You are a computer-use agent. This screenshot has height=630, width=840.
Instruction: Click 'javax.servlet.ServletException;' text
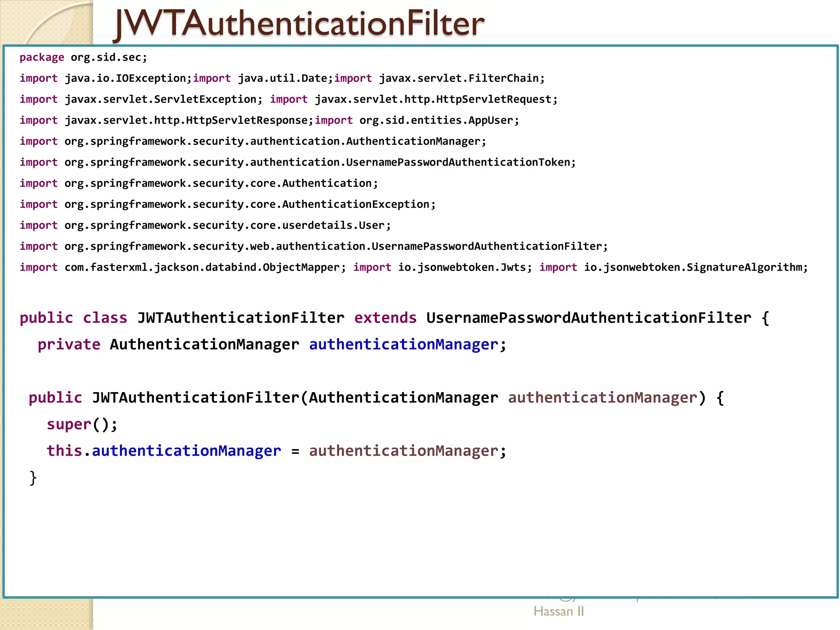point(163,99)
